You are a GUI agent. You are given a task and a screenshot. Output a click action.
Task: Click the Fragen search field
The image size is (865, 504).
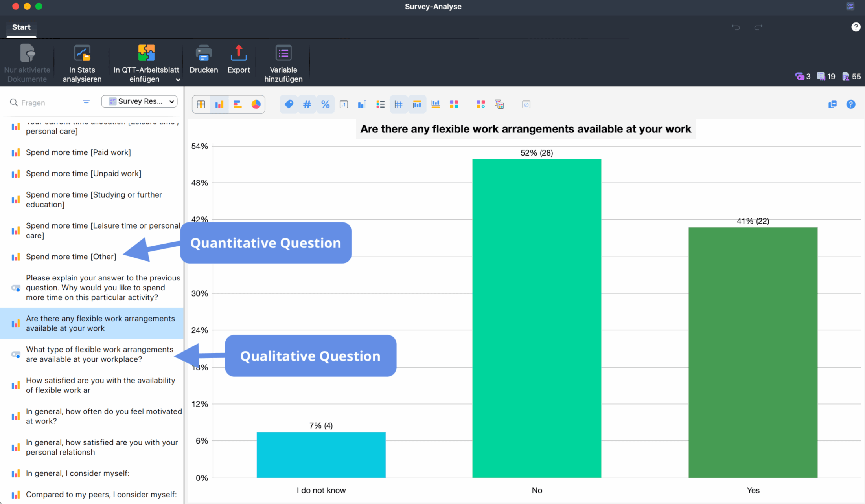(x=43, y=103)
